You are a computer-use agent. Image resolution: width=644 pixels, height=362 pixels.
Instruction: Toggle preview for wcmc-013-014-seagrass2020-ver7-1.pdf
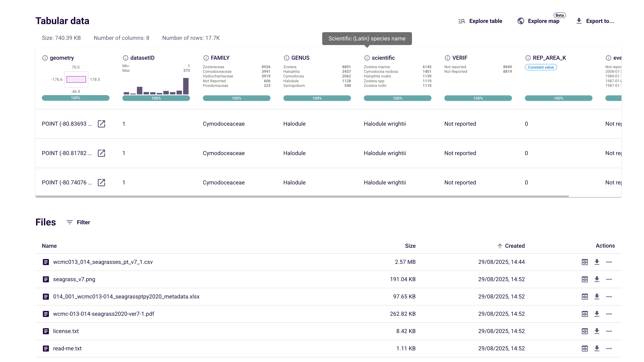[x=585, y=314]
